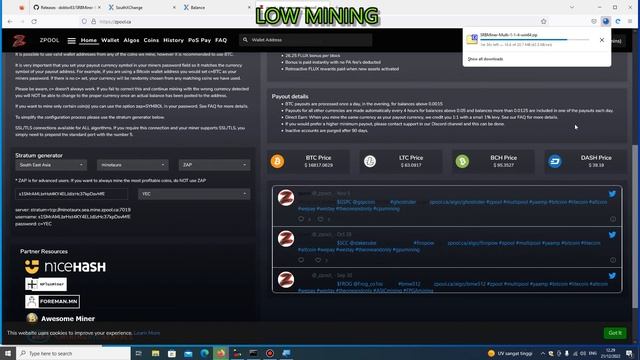Click the DASH Price coin icon

coord(555,161)
